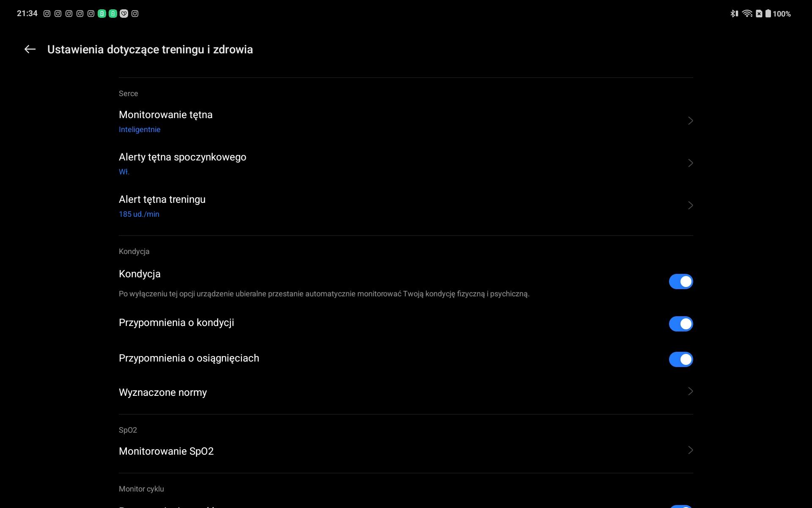Tap the heart notification icon
Image resolution: width=812 pixels, height=508 pixels.
click(x=124, y=14)
